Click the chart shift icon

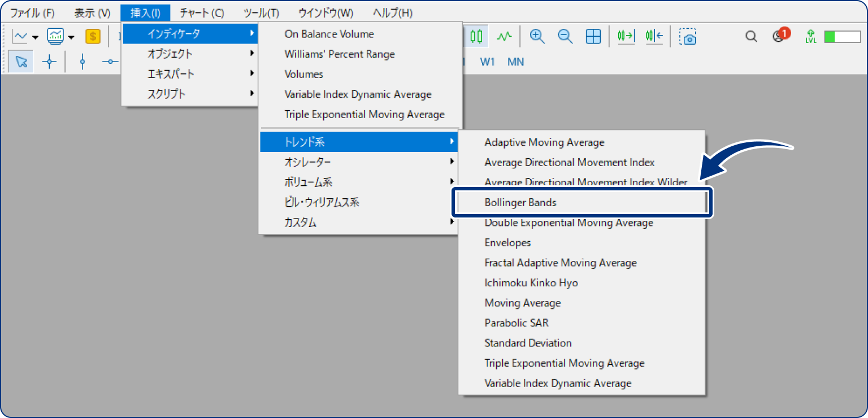(x=654, y=37)
